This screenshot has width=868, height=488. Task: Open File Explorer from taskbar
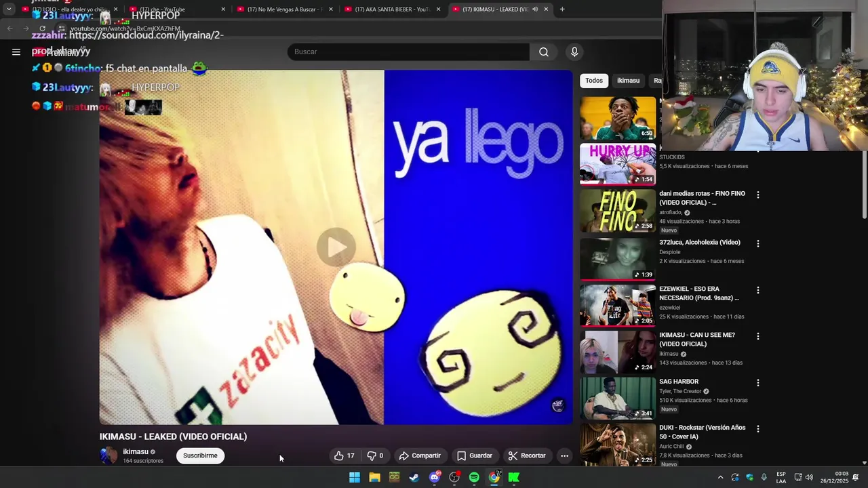374,477
